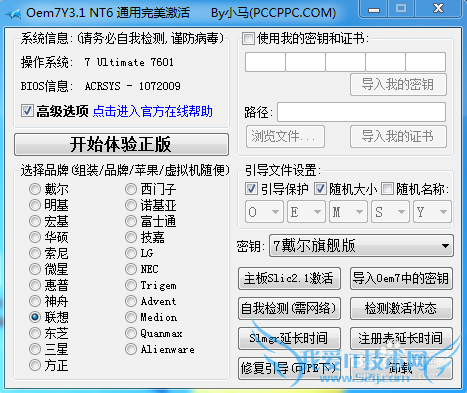Viewport: 467px width, 393px height.
Task: Click the 开始体验正版 button
Action: click(121, 145)
